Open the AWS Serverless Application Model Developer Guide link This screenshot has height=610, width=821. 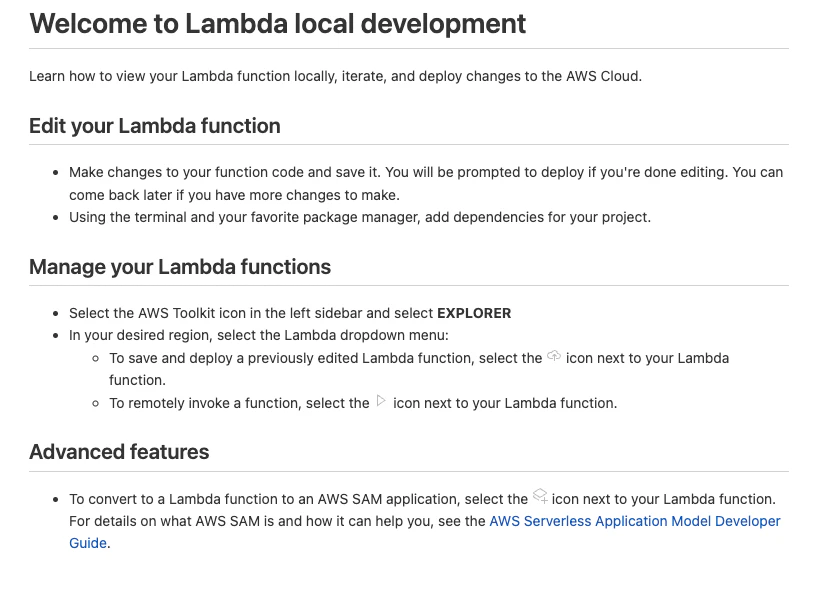pyautogui.click(x=635, y=522)
